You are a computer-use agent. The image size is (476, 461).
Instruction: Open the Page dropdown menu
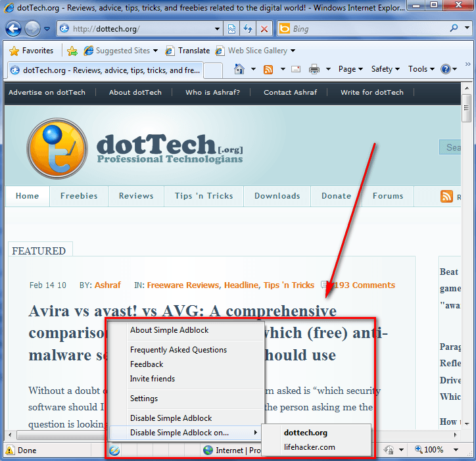point(350,69)
